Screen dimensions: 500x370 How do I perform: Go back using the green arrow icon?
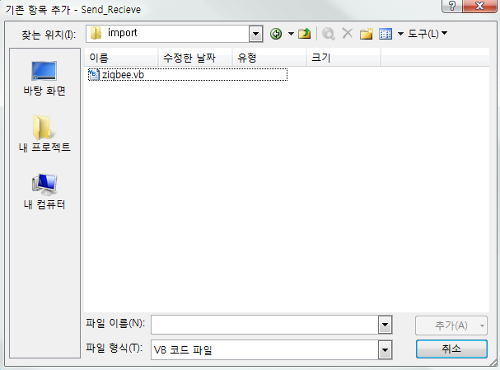pyautogui.click(x=276, y=34)
